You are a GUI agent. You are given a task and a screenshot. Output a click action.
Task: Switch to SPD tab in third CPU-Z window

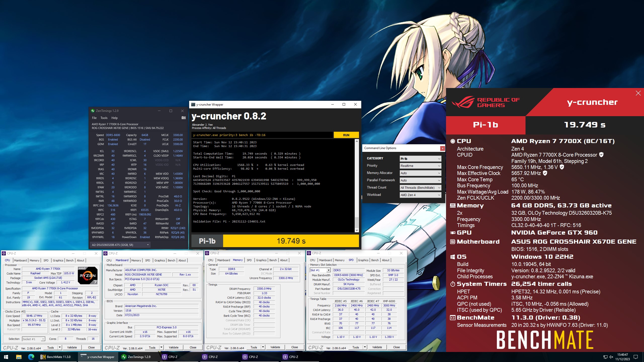pos(249,260)
